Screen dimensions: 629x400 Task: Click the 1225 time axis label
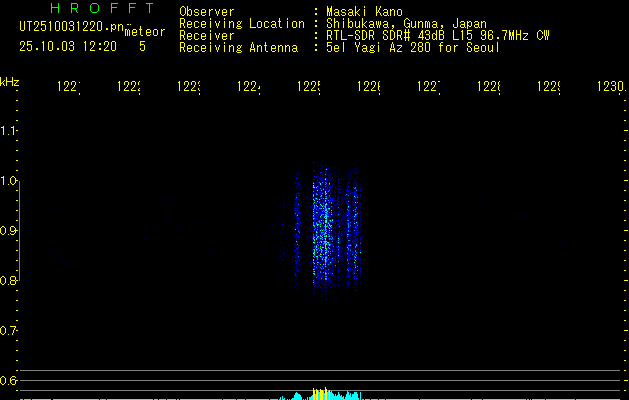(x=308, y=87)
